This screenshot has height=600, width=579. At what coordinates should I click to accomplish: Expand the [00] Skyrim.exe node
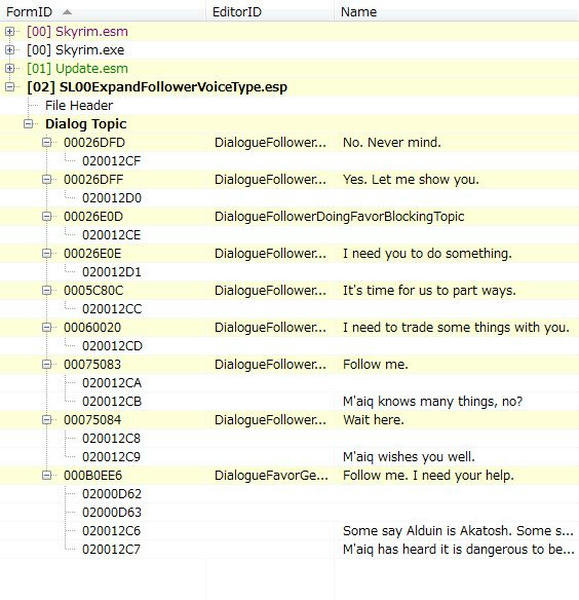[10, 50]
